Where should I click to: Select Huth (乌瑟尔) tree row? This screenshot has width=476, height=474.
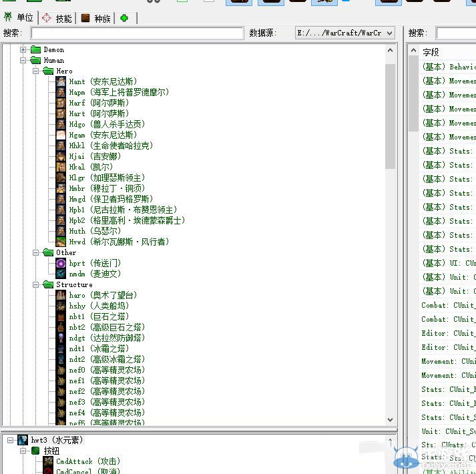[88, 231]
